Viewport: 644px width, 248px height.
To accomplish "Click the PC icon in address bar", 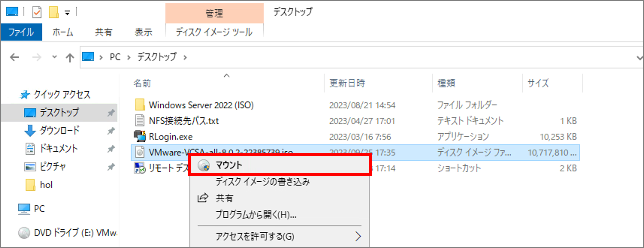I will pyautogui.click(x=88, y=57).
